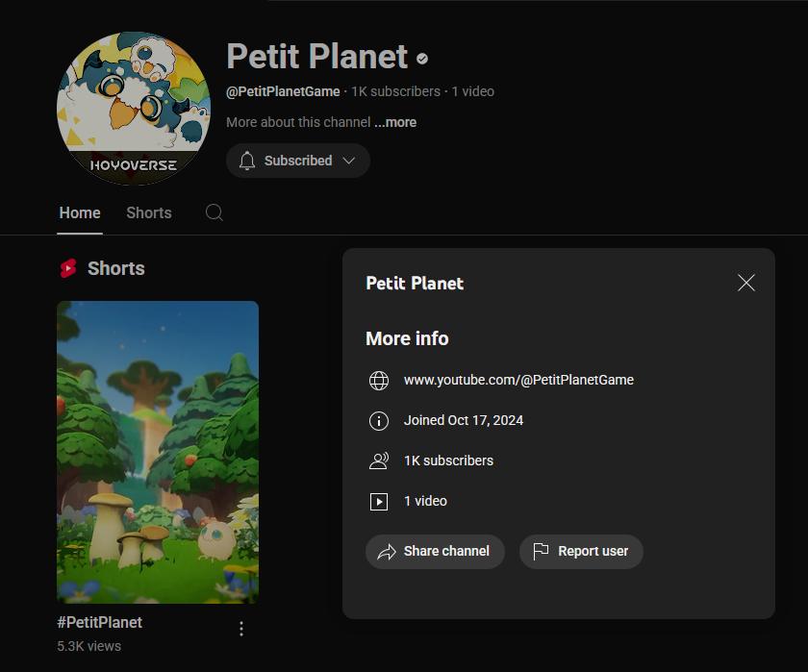Click the Petit Planet channel avatar
808x672 pixels.
click(x=134, y=109)
